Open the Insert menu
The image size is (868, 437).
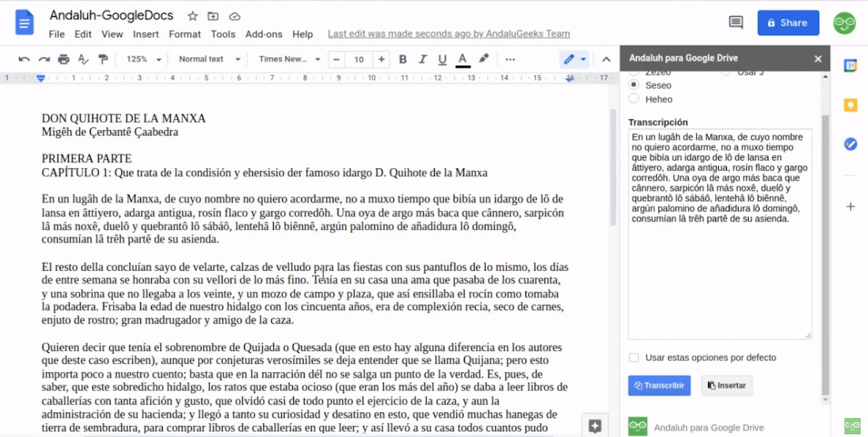point(146,34)
